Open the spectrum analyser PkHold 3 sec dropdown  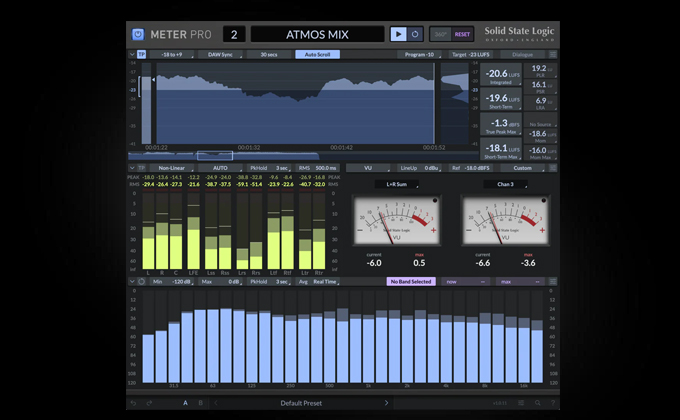(269, 282)
